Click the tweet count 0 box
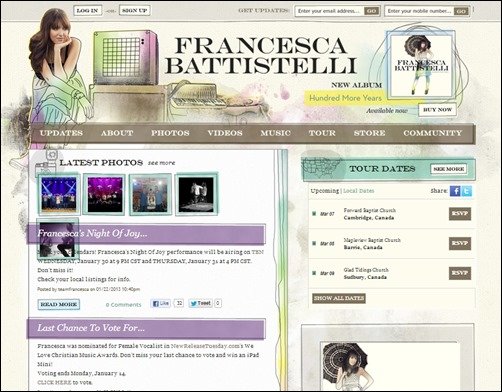 coord(218,303)
